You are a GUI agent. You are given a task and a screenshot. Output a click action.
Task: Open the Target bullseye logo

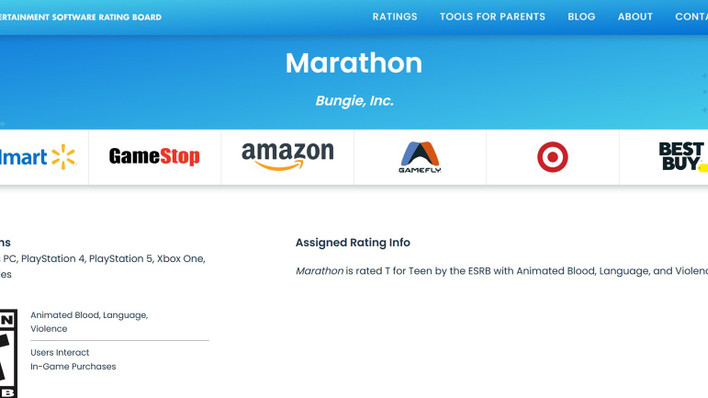552,157
